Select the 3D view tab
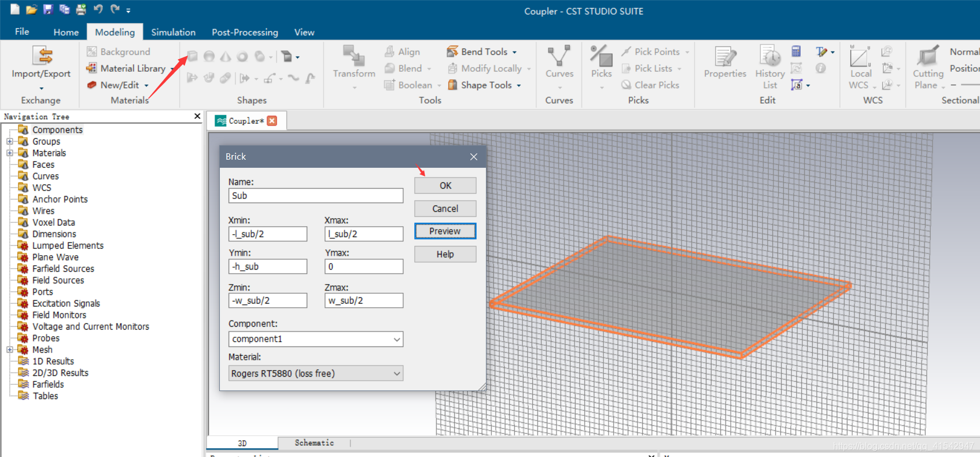980x457 pixels. point(242,443)
